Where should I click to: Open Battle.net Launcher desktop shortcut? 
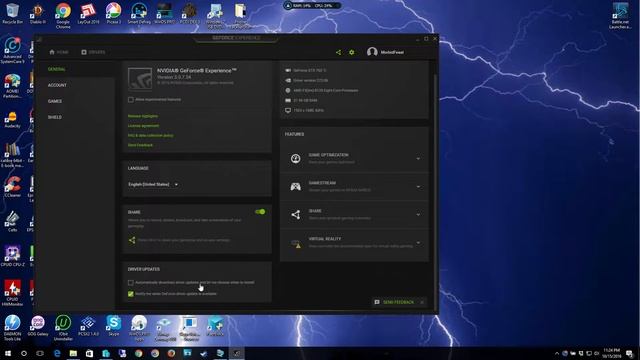click(x=620, y=16)
